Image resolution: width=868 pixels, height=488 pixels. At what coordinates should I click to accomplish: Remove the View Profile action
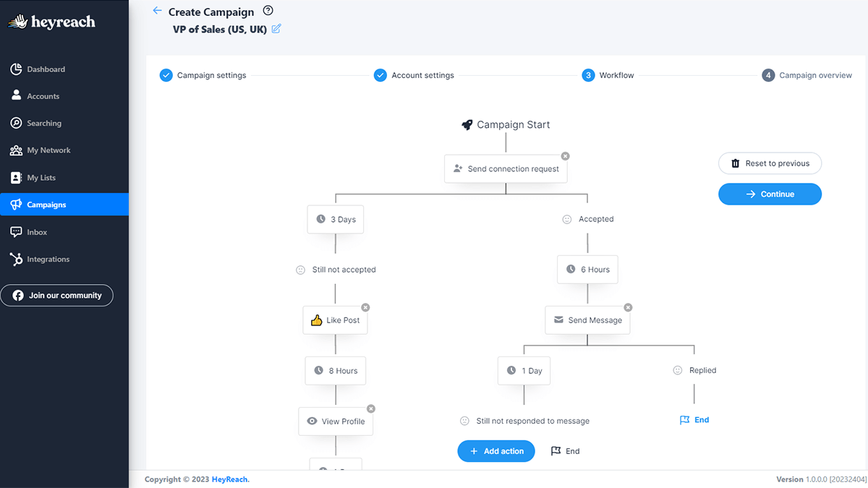371,408
